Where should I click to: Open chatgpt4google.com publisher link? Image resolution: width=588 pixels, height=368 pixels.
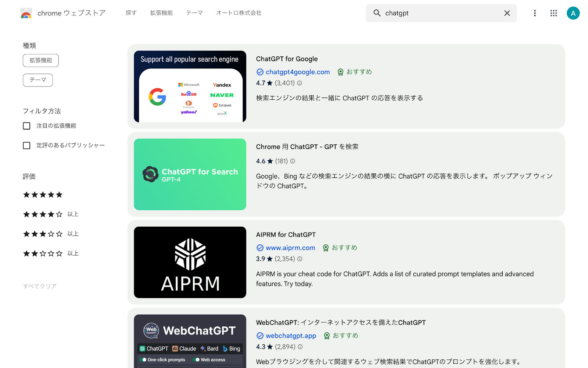pyautogui.click(x=298, y=72)
